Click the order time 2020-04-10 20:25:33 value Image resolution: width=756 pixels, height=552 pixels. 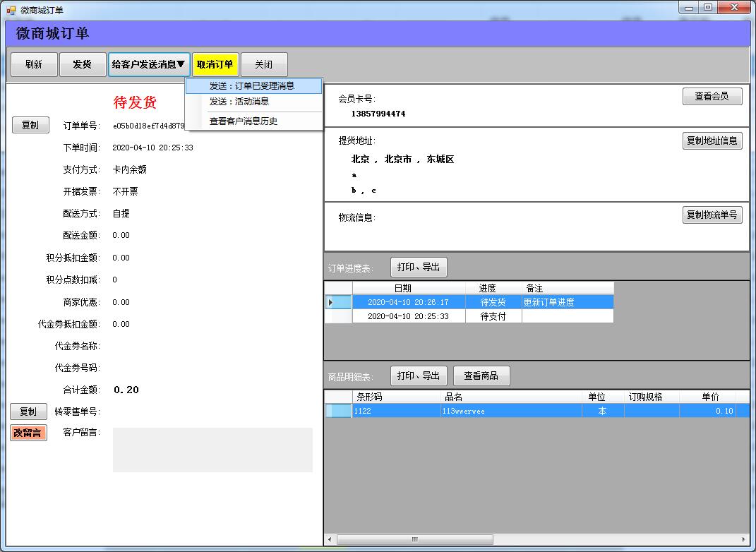[153, 148]
